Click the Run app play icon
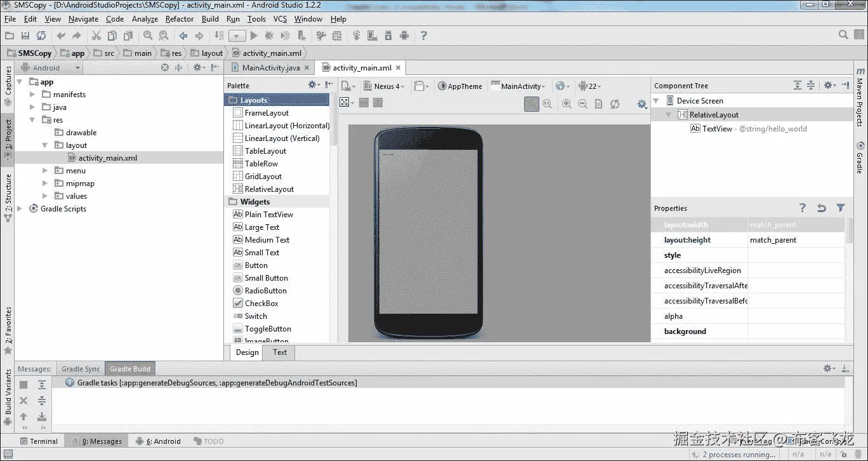 (254, 36)
